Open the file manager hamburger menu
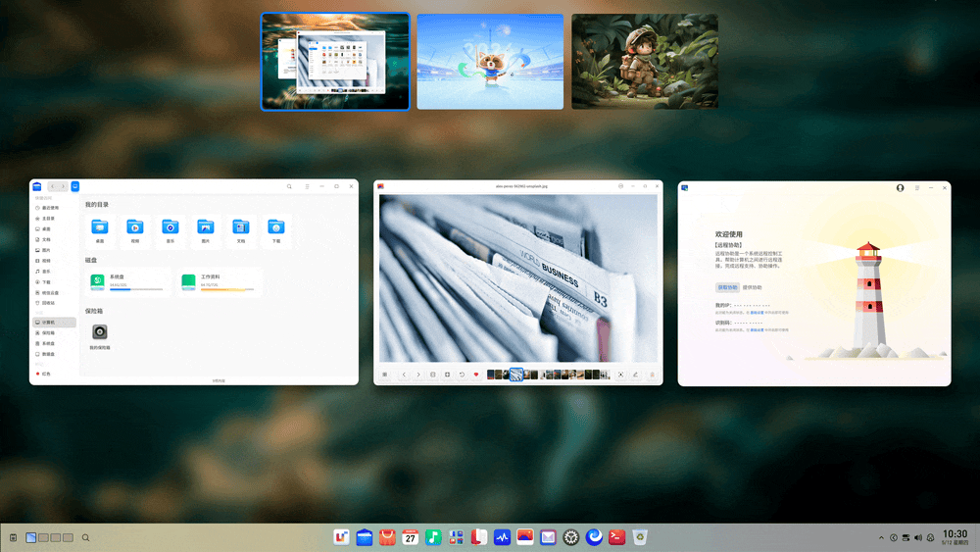Image resolution: width=980 pixels, height=552 pixels. [x=307, y=186]
